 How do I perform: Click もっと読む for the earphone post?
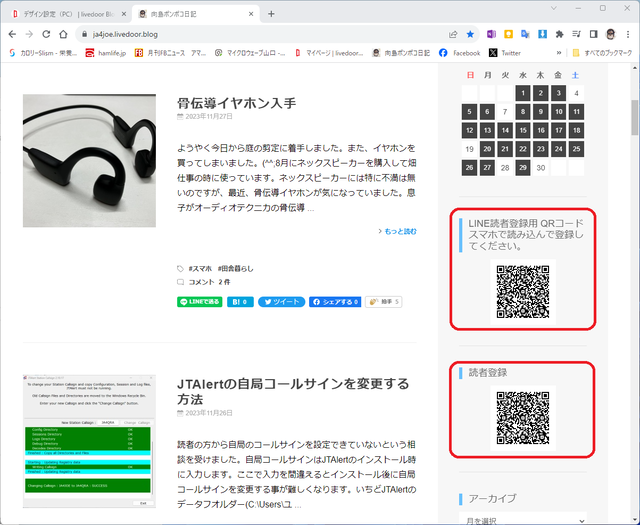(398, 231)
